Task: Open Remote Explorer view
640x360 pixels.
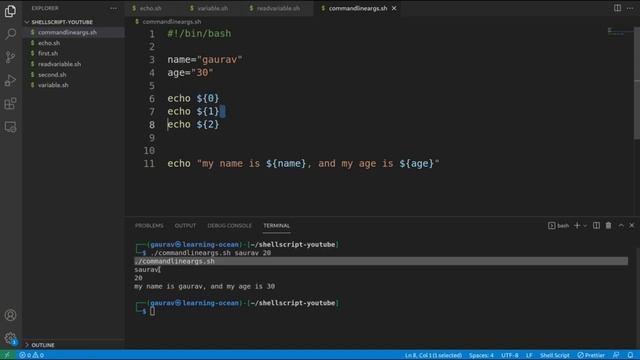Action: pos(11,127)
